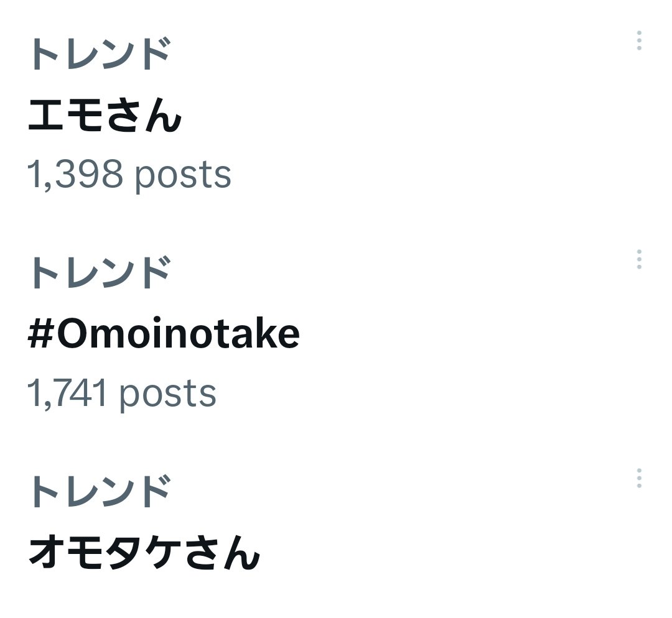Click the トレンド label above #Omoinotake
Viewport: 672px width, 618px height.
pyautogui.click(x=99, y=274)
